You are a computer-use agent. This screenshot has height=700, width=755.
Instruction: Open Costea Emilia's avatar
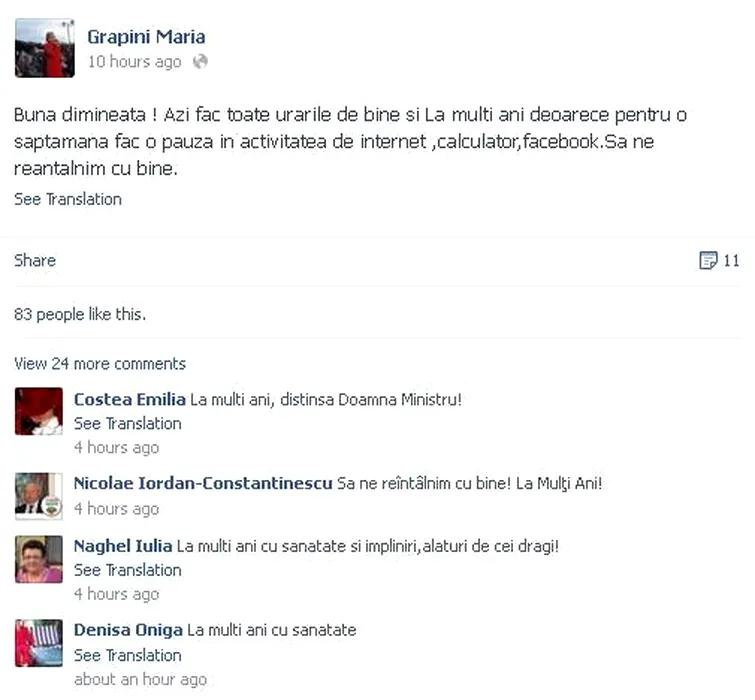pos(39,411)
